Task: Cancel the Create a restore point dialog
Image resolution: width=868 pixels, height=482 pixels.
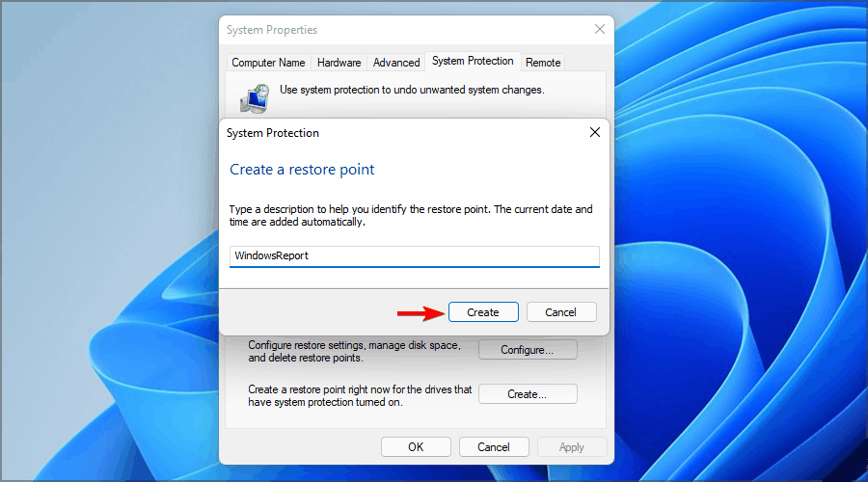Action: tap(561, 312)
